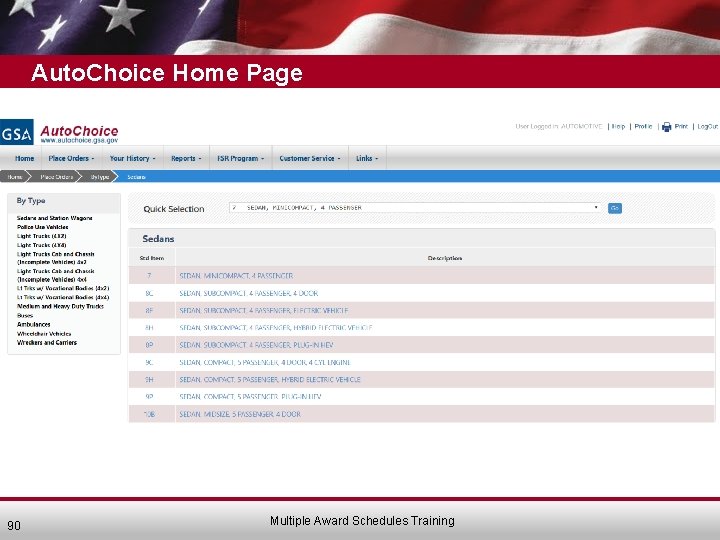
Task: Open Sedan, Minicompact, 4 Passenger link
Action: click(x=236, y=276)
